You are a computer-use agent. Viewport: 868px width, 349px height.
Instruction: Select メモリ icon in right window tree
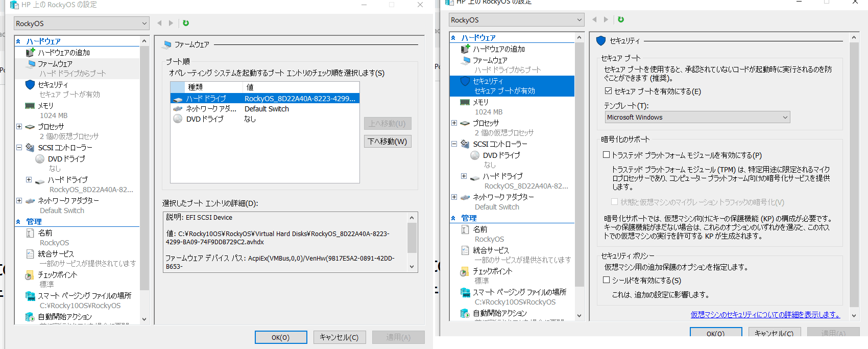tap(465, 102)
